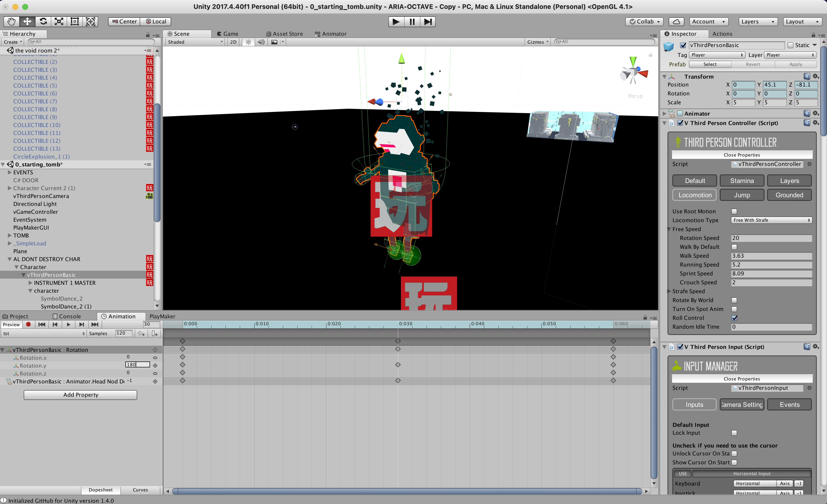Screen dimensions: 827x504
Task: Toggle scene audio speaker icon
Action: coord(261,42)
